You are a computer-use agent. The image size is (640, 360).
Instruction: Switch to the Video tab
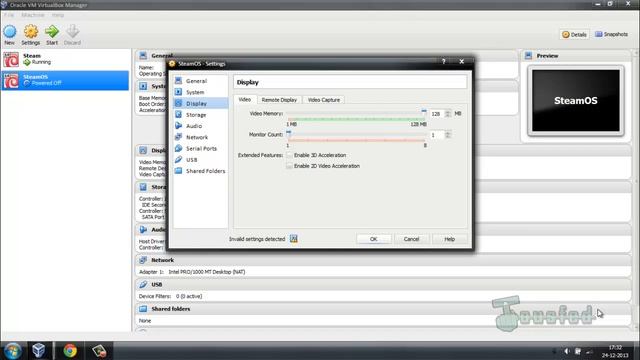click(x=245, y=100)
